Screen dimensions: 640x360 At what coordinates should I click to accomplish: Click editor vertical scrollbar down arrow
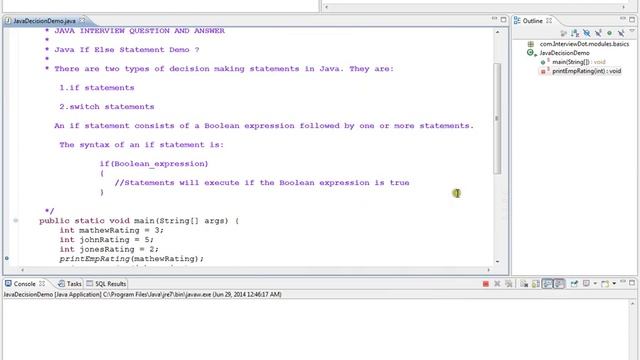[497, 261]
